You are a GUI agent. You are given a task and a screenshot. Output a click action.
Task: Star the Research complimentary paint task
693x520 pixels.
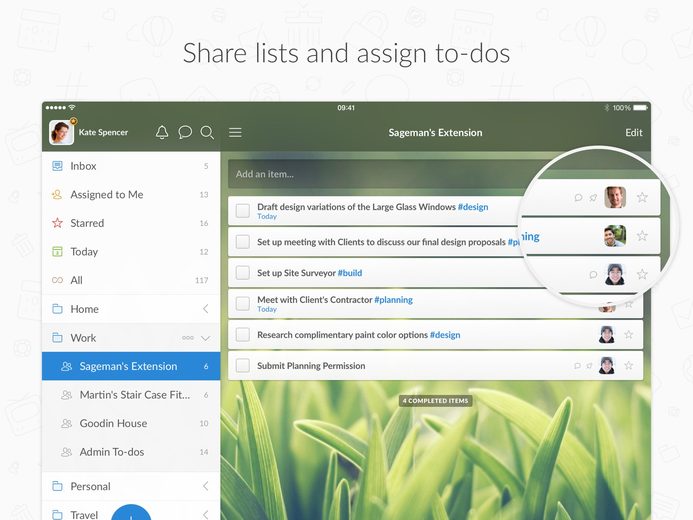pos(628,334)
